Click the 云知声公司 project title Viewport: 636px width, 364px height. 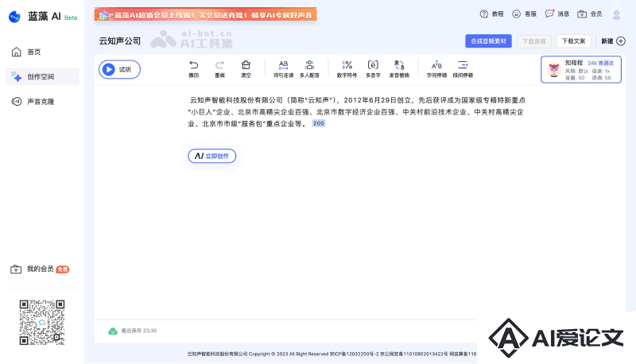click(120, 41)
